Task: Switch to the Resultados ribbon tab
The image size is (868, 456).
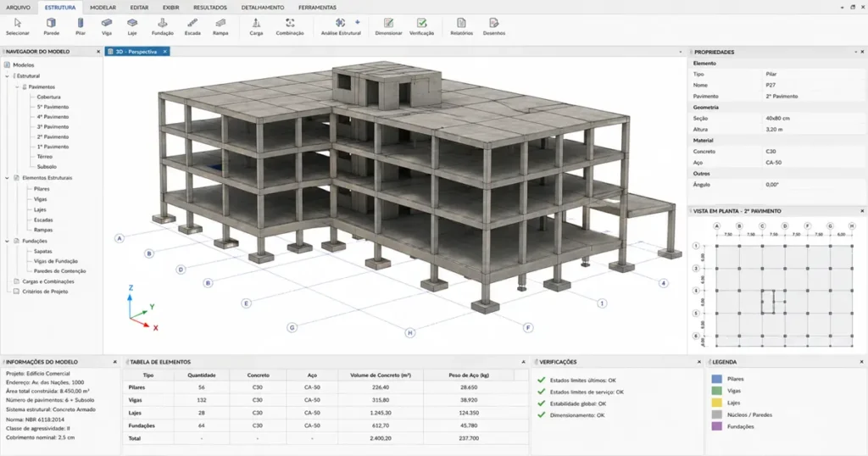Action: coord(210,7)
